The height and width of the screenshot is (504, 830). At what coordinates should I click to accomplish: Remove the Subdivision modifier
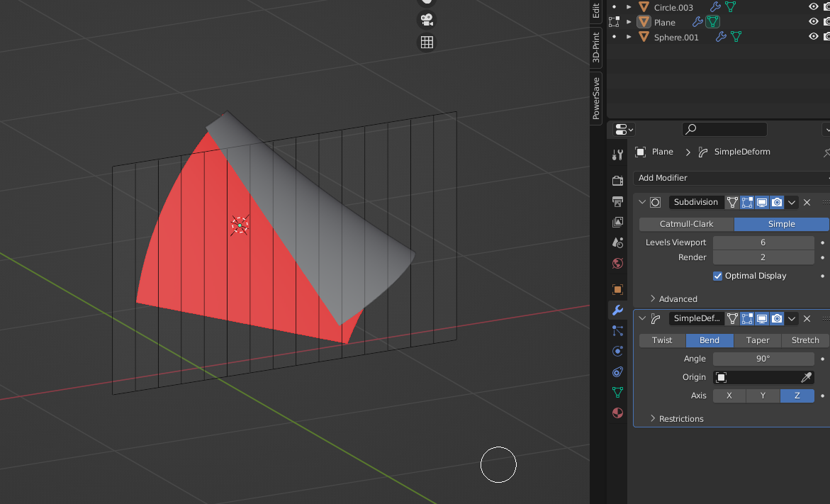pyautogui.click(x=807, y=202)
